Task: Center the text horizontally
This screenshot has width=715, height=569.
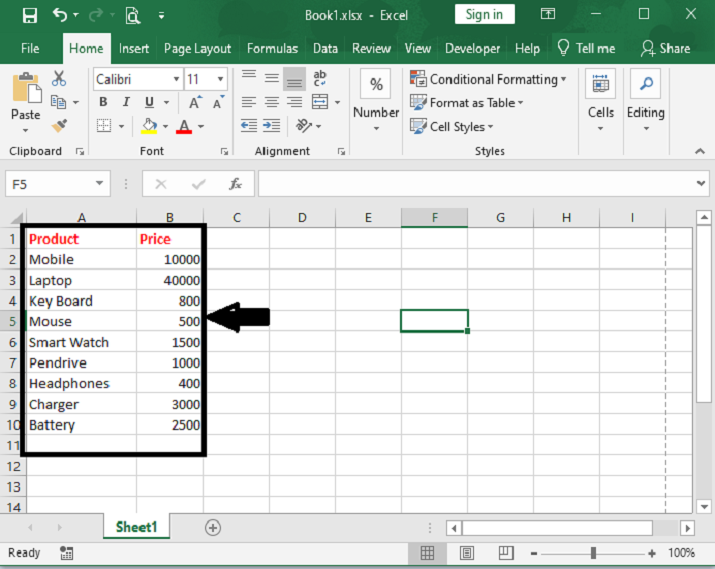Action: click(x=272, y=102)
